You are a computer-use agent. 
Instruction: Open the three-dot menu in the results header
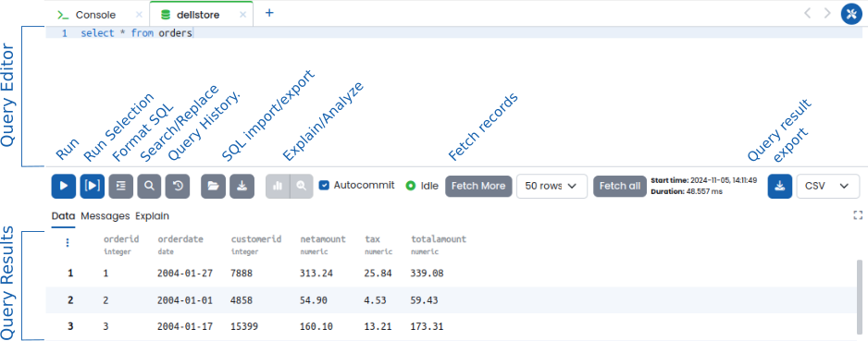coord(67,243)
